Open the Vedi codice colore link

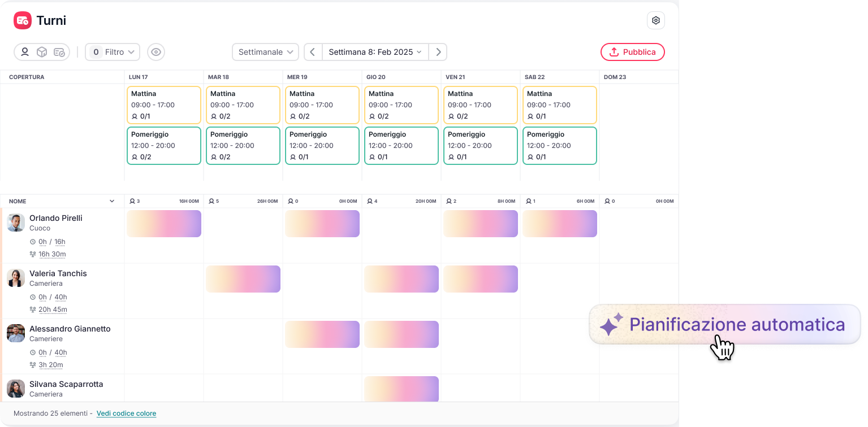126,413
